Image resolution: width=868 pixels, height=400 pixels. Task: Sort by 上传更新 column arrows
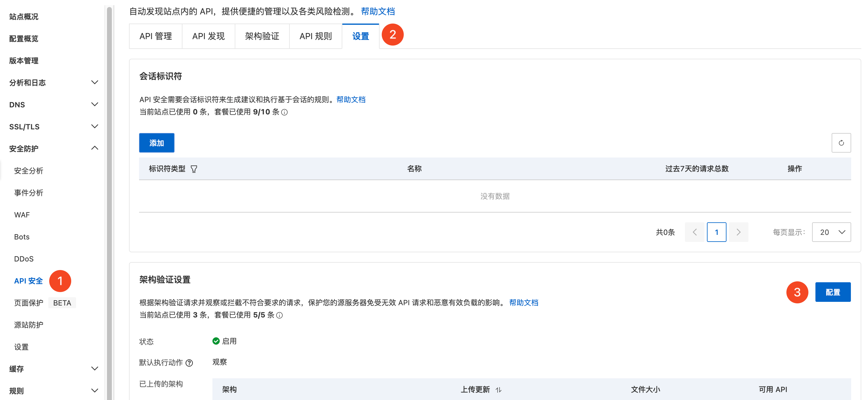498,390
